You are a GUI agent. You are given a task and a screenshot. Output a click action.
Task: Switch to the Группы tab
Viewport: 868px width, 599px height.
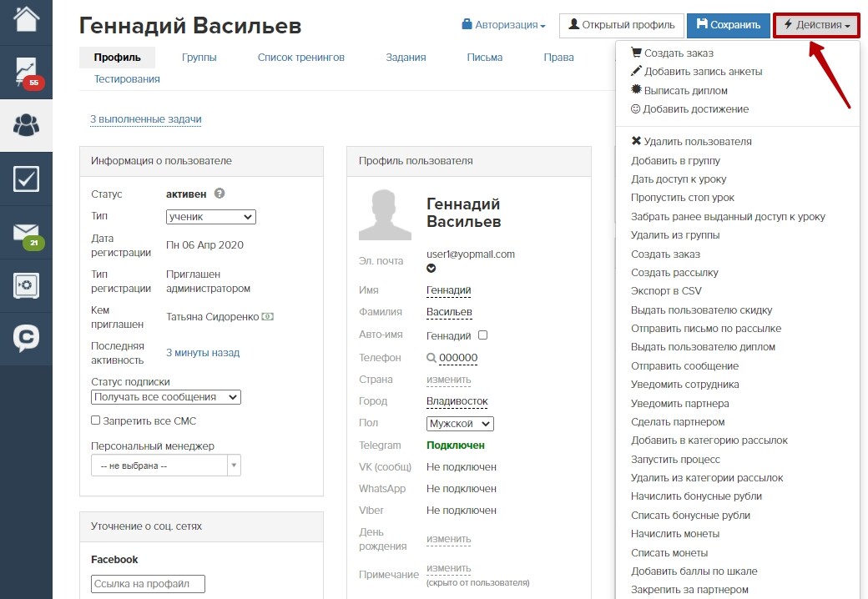[199, 58]
